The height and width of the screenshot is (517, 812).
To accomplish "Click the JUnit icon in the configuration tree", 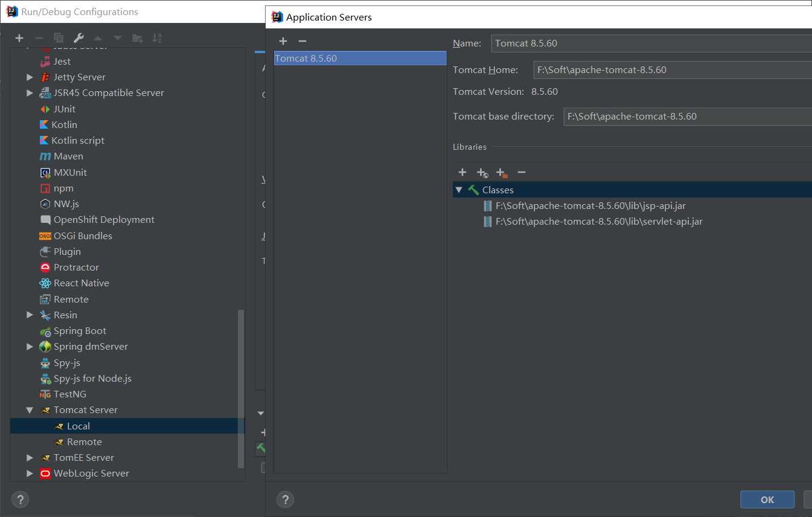I will 45,109.
